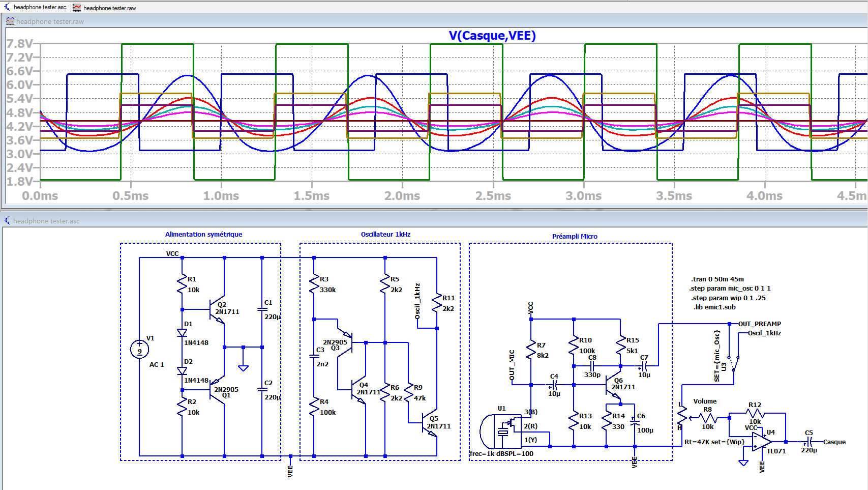Activate the headphone tester.raw waveform pane title
Screen dimensions: 868x490
50,21
